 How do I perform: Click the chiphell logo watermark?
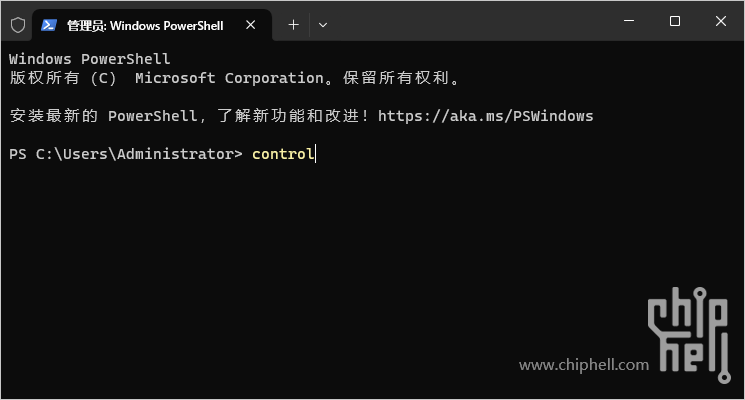click(x=689, y=334)
